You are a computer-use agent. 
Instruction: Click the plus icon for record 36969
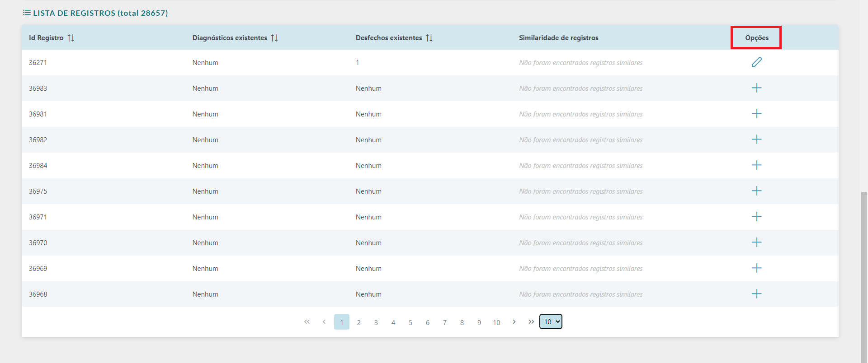(x=757, y=268)
